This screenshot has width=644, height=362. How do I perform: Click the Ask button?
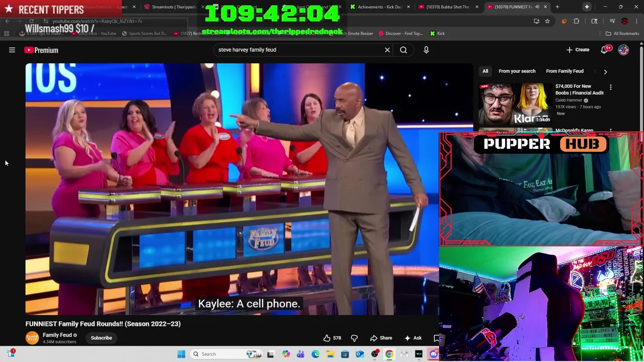click(x=413, y=338)
